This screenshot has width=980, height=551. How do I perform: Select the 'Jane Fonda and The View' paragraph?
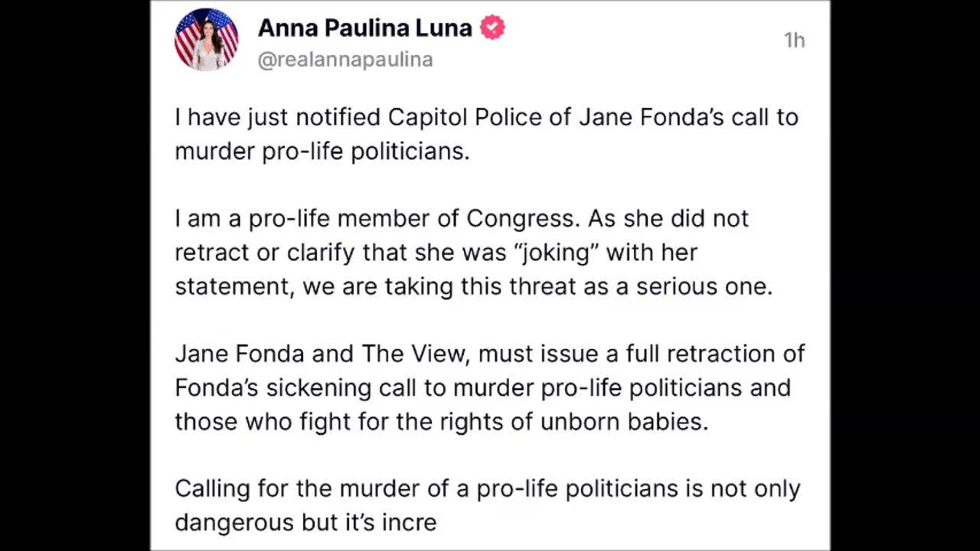[x=490, y=387]
